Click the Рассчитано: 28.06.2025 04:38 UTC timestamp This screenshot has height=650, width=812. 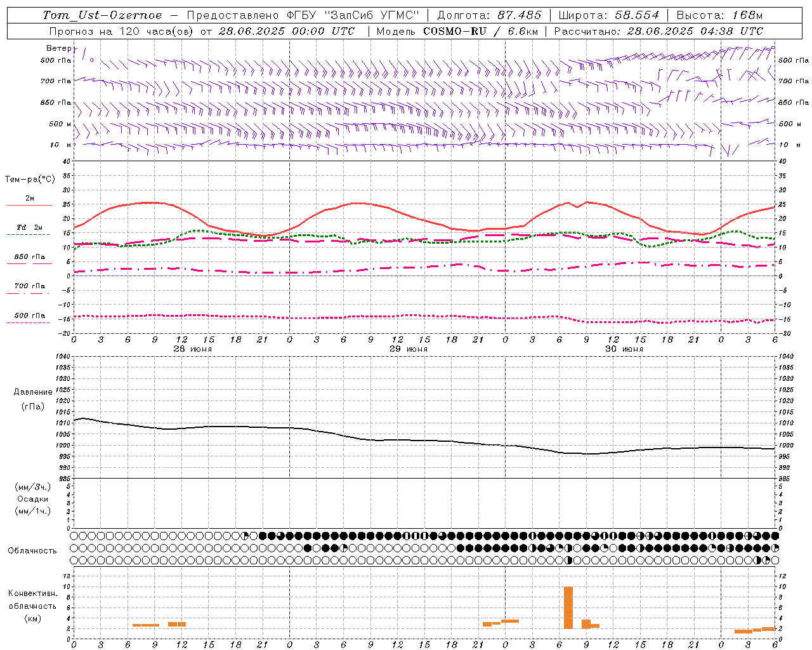point(658,31)
